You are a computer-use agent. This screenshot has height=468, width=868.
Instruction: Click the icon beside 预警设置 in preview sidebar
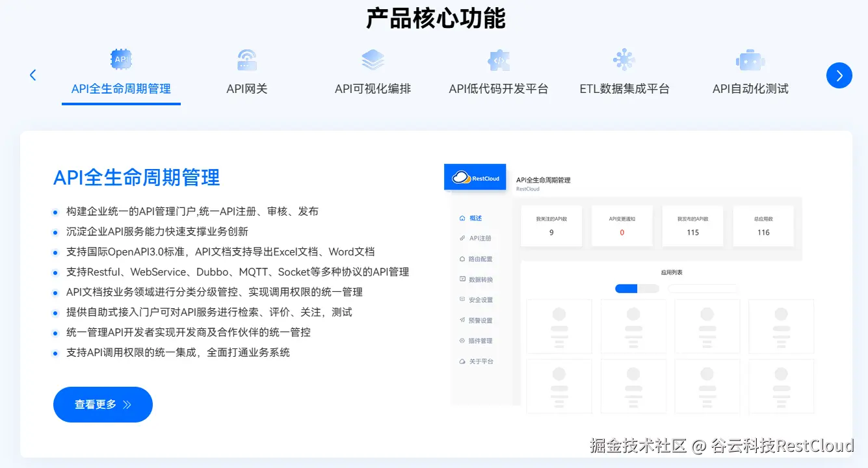click(x=462, y=320)
